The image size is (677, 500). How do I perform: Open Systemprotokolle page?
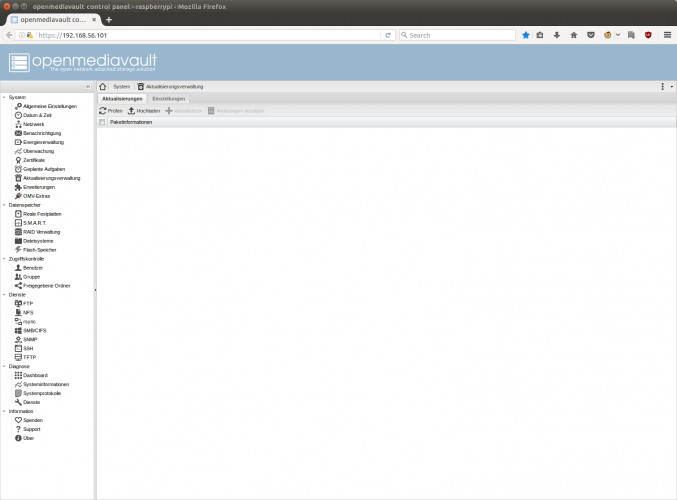click(38, 393)
